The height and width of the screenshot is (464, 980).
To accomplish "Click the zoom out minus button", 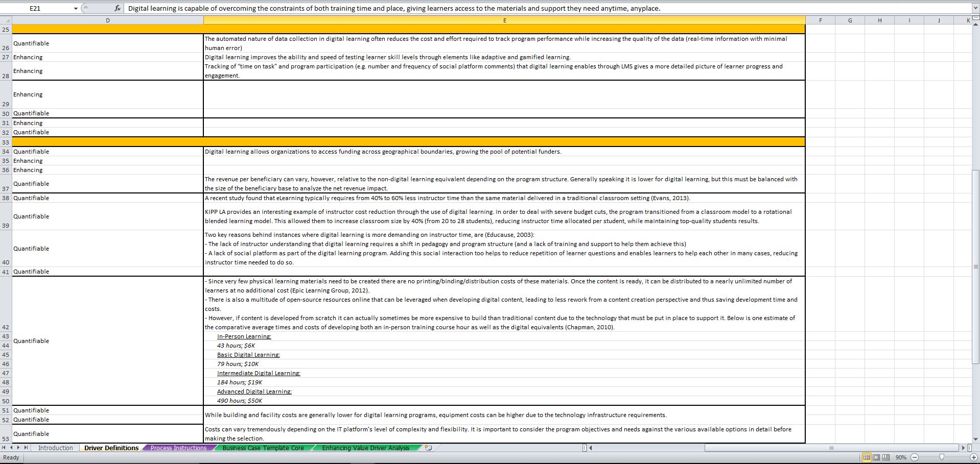I will [915, 457].
